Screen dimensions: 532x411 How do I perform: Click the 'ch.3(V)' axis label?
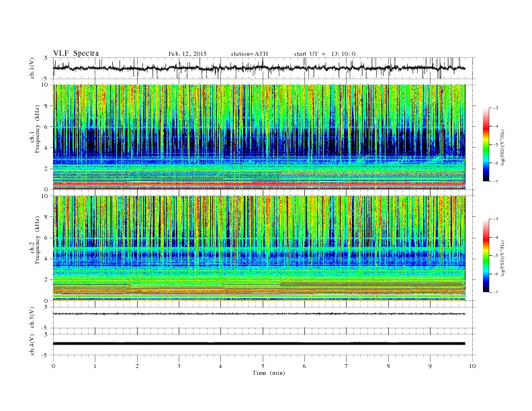[x=33, y=318]
